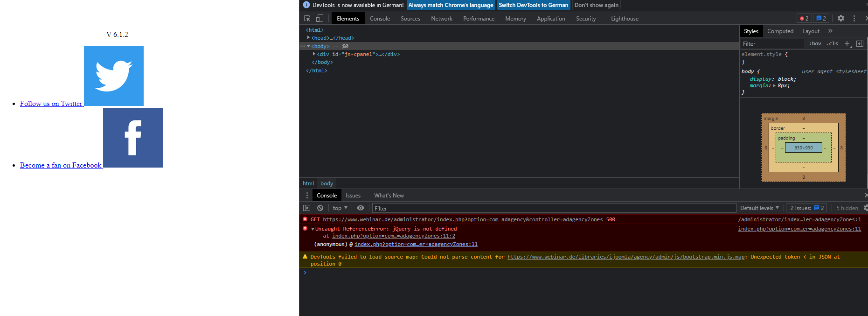
Task: Click Switch DevTools to German button
Action: click(533, 5)
